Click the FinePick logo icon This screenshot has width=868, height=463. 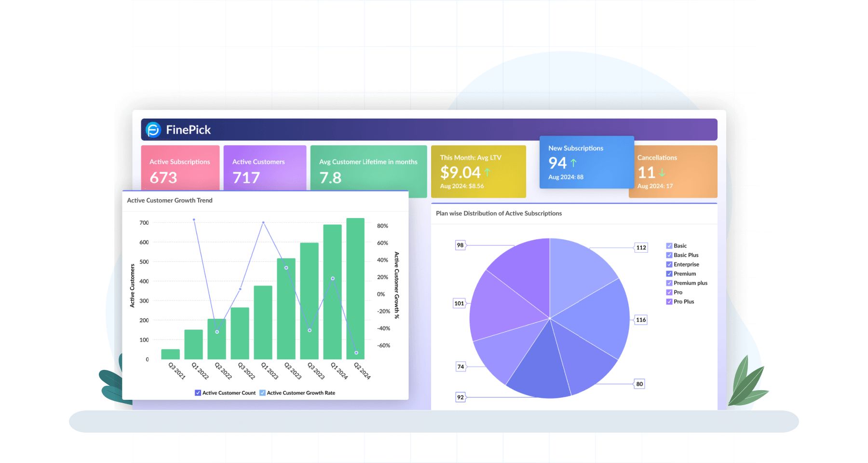coord(153,130)
